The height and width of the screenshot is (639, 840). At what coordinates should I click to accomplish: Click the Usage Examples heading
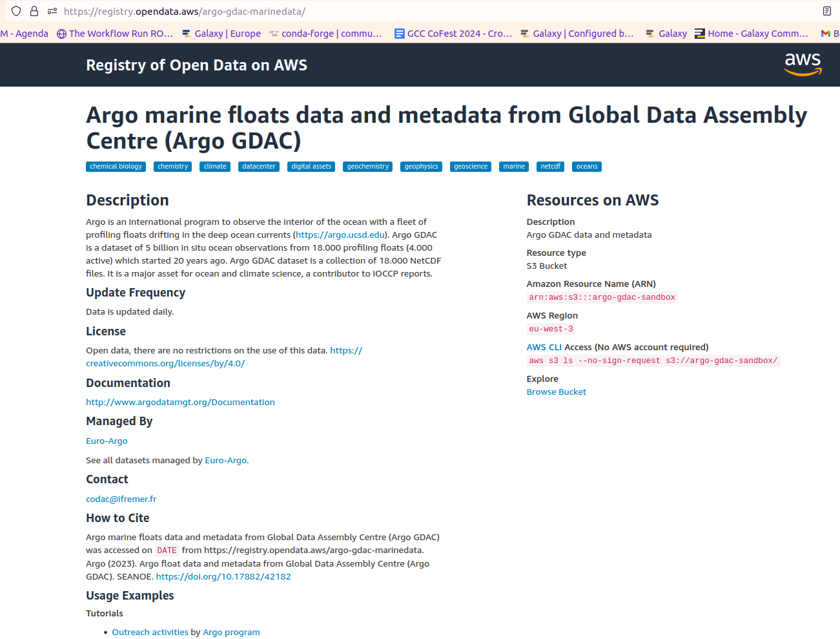(x=130, y=595)
